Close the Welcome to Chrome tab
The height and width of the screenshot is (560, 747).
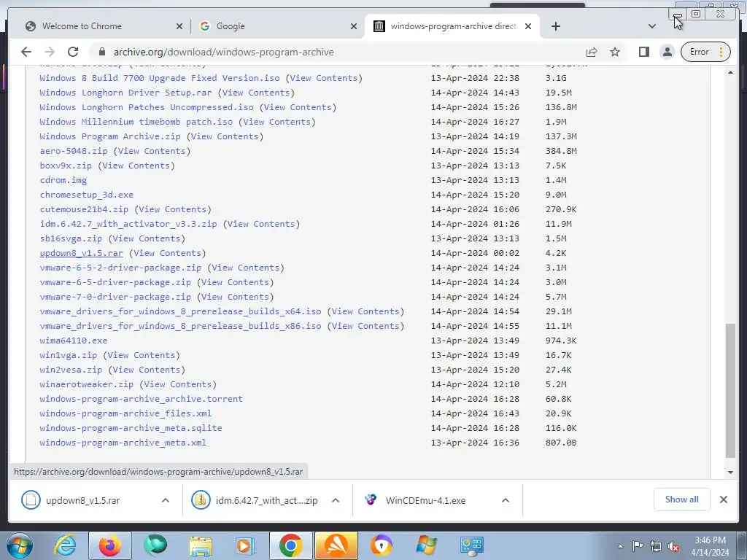[x=179, y=26]
